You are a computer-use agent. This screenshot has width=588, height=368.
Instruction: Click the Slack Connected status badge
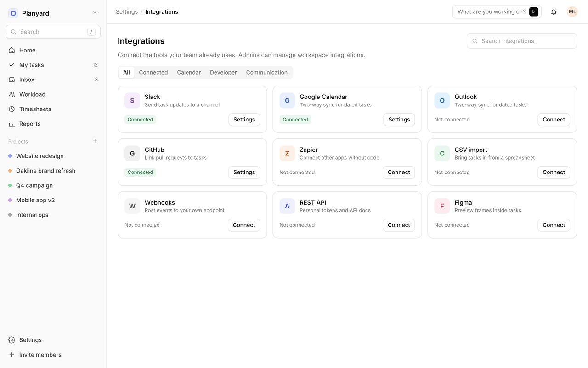(140, 120)
